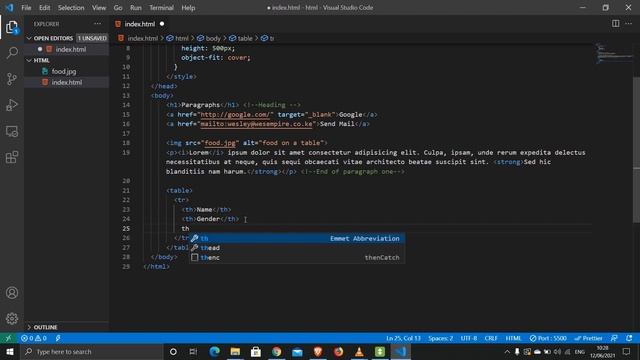This screenshot has width=640, height=360.
Task: Click the Prettier status bar item
Action: tap(588, 338)
